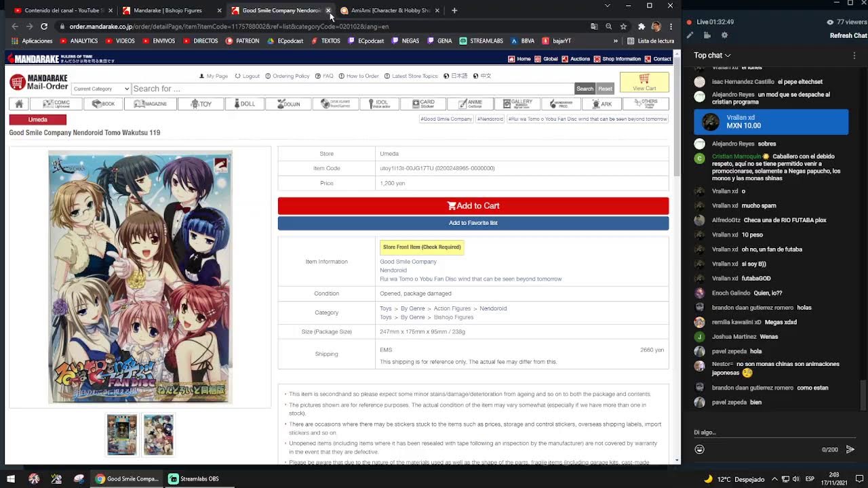Click the Search button
Image resolution: width=868 pixels, height=488 pixels.
(x=585, y=89)
